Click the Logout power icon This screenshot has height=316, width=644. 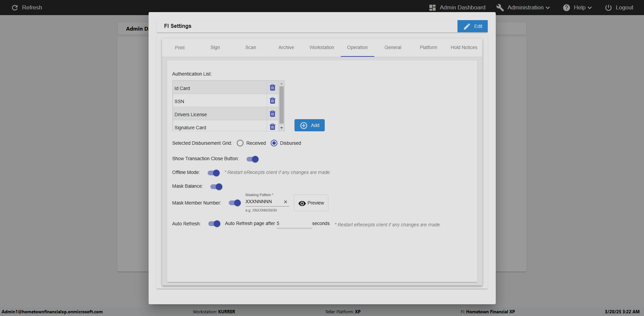[608, 7]
